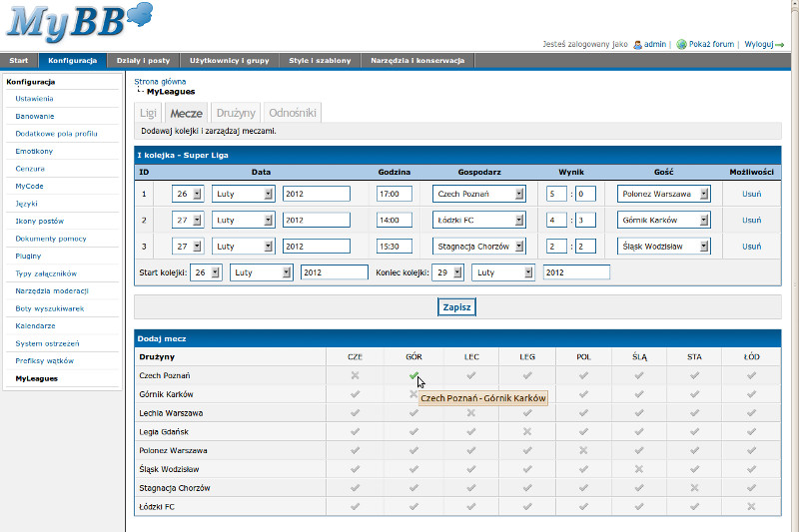Click checkmark for Śląsk Wodzisław vs LEC
Viewport: 799px width, 532px height.
[x=470, y=469]
